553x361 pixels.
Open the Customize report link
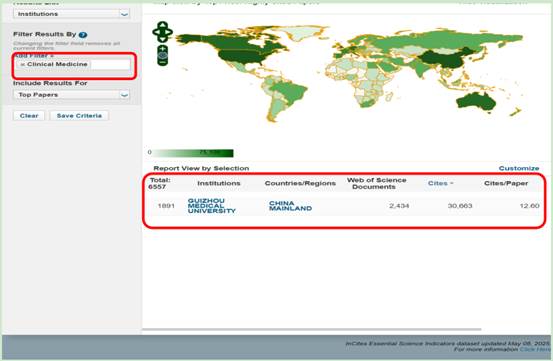pos(519,168)
